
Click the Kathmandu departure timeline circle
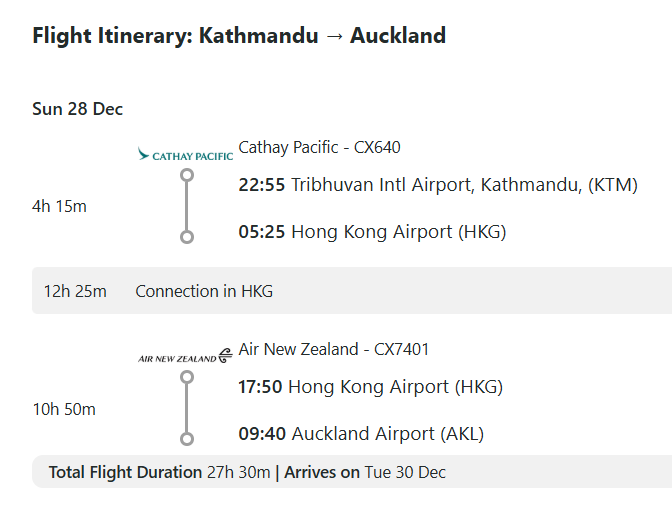(x=186, y=175)
